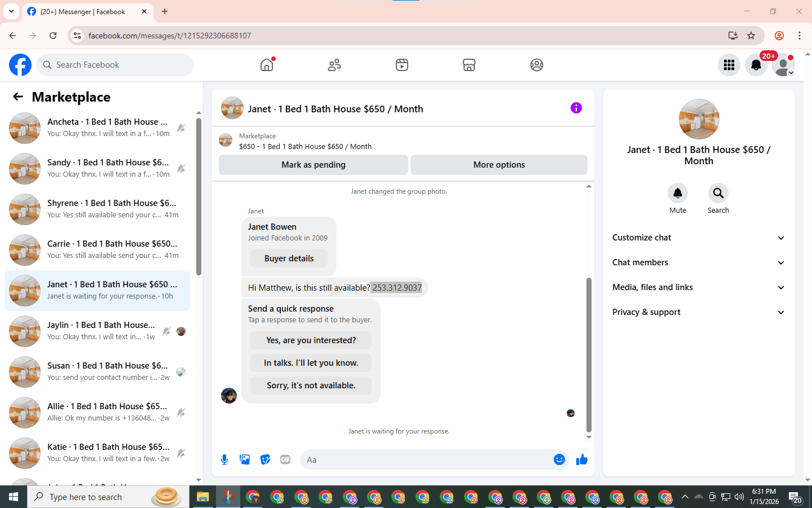This screenshot has height=508, width=812.
Task: Open Carrie conversation
Action: point(97,250)
